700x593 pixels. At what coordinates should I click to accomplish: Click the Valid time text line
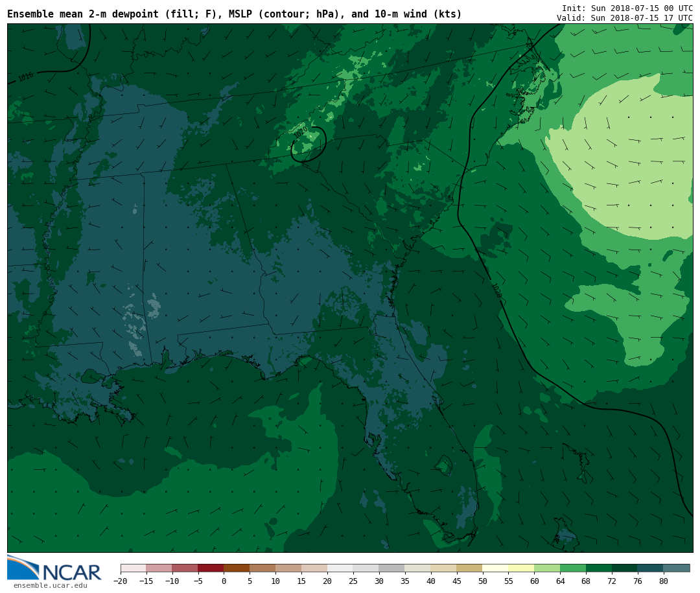pos(624,18)
